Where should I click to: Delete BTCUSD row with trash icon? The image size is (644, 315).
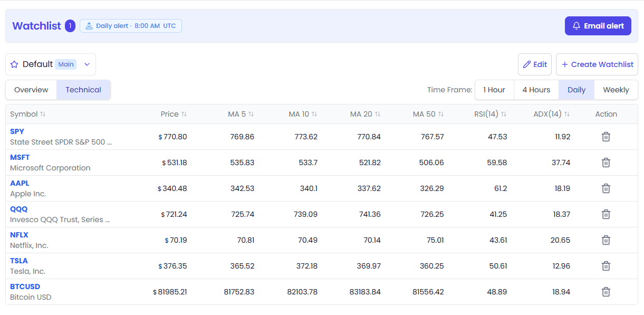(606, 292)
